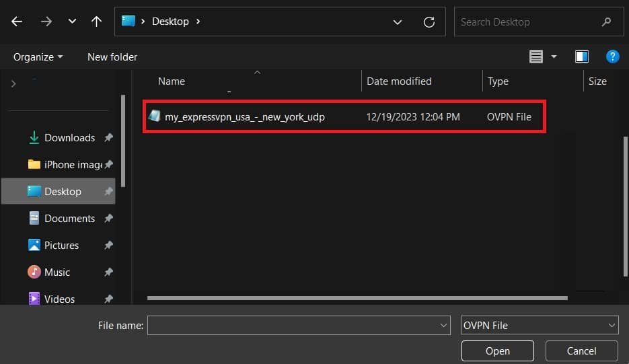629x364 pixels.
Task: Sort by the Name column
Action: point(172,81)
